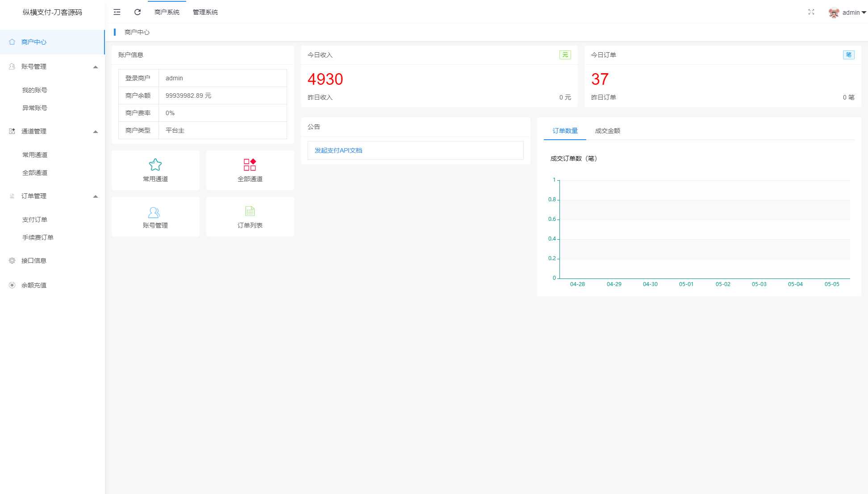The height and width of the screenshot is (494, 868).
Task: Open the user-icon 账号管理 shortcut tile
Action: pyautogui.click(x=155, y=217)
